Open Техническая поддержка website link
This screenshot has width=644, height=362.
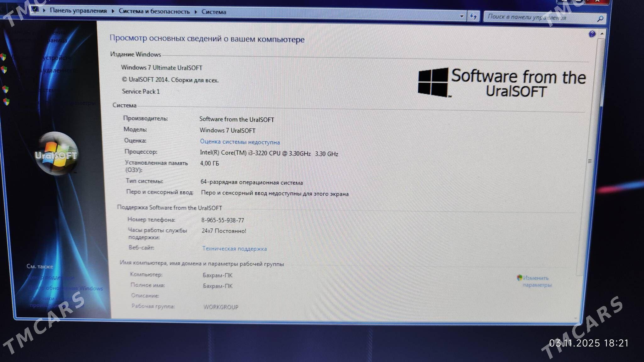[x=234, y=249]
